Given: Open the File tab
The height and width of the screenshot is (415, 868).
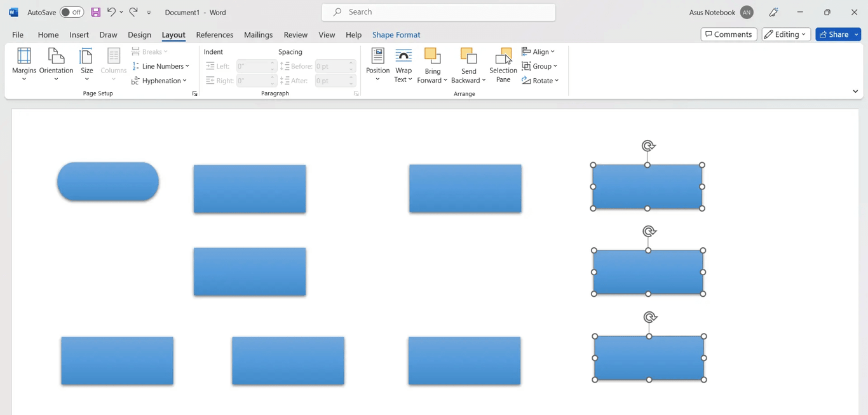Looking at the screenshot, I should point(18,35).
